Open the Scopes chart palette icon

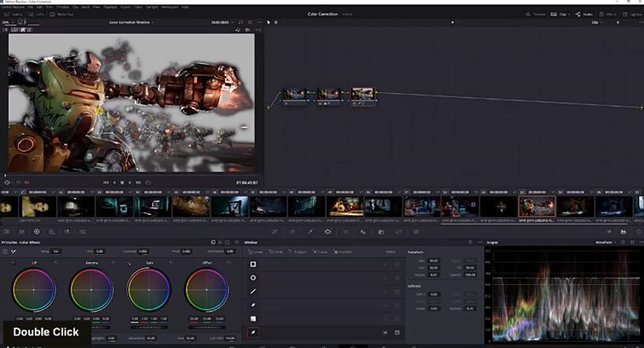(x=623, y=231)
